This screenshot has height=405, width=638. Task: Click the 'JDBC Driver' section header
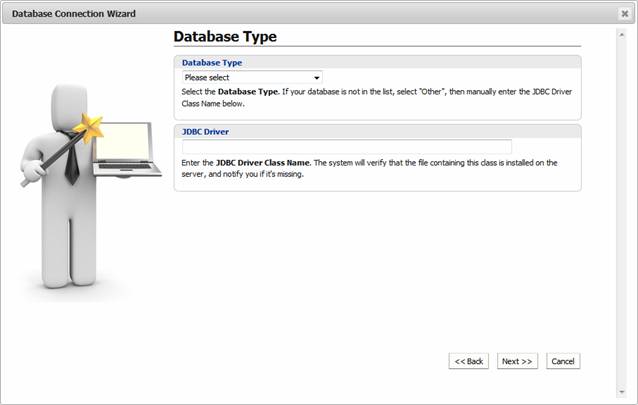coord(204,130)
